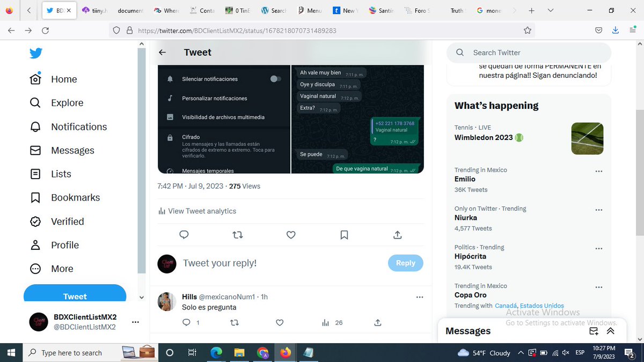Click the reply icon under the tweet
The height and width of the screenshot is (362, 644).
tap(184, 235)
